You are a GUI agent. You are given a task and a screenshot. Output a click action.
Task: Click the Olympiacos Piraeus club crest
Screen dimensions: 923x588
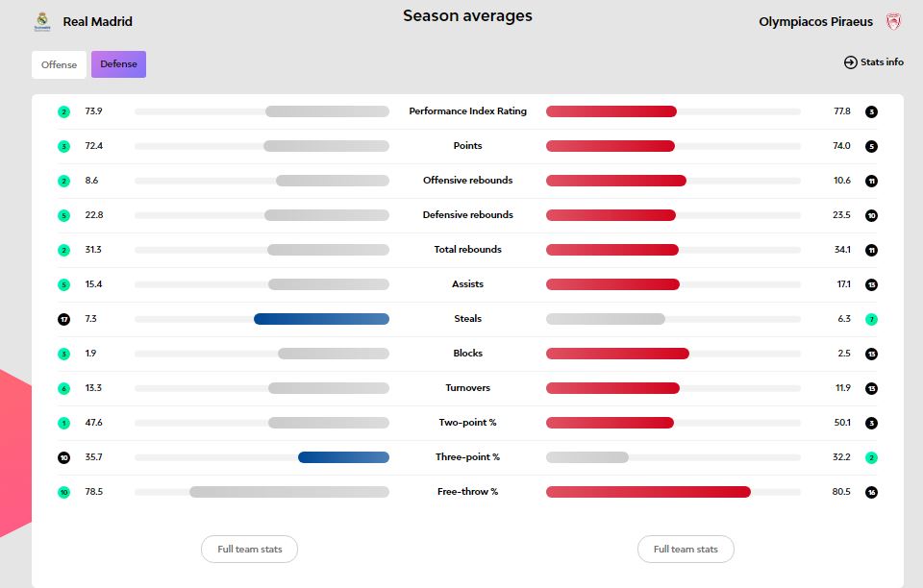coord(893,21)
